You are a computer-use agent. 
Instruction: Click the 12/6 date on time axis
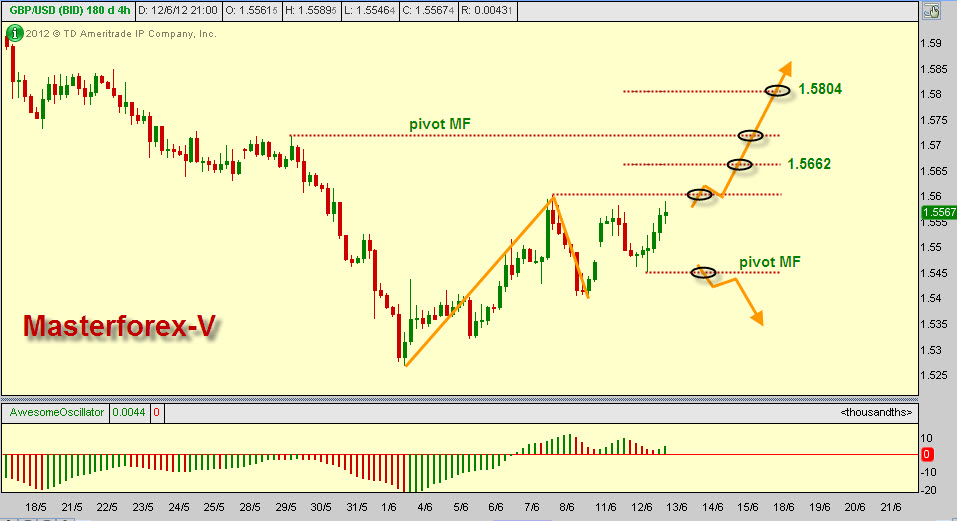pyautogui.click(x=642, y=507)
